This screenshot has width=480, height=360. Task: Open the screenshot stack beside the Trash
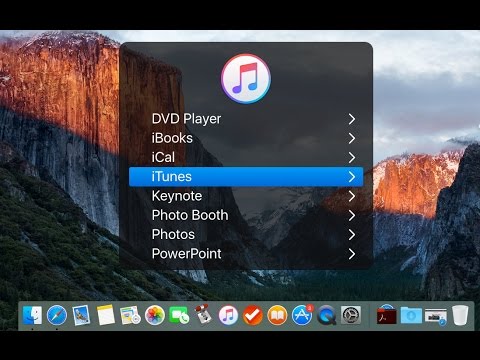pyautogui.click(x=436, y=316)
